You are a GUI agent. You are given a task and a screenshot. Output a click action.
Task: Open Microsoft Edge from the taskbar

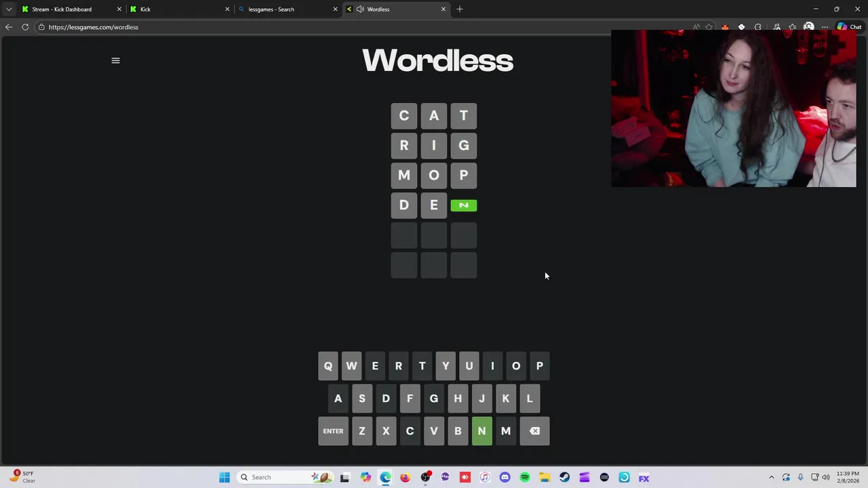tap(385, 477)
